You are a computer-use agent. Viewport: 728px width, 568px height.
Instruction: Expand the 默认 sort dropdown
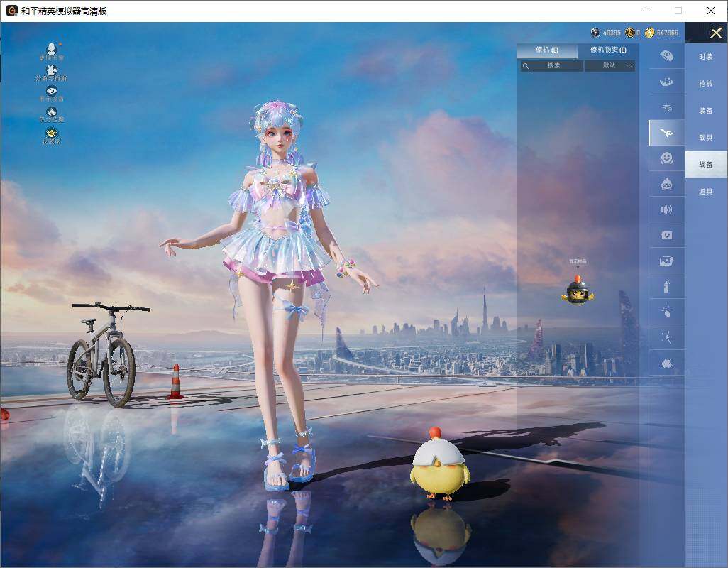click(610, 66)
